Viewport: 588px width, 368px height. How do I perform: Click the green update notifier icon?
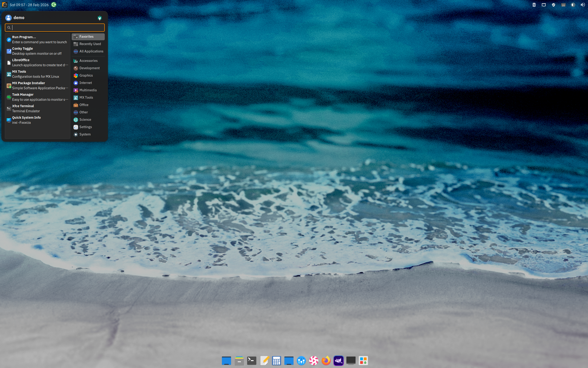(54, 5)
